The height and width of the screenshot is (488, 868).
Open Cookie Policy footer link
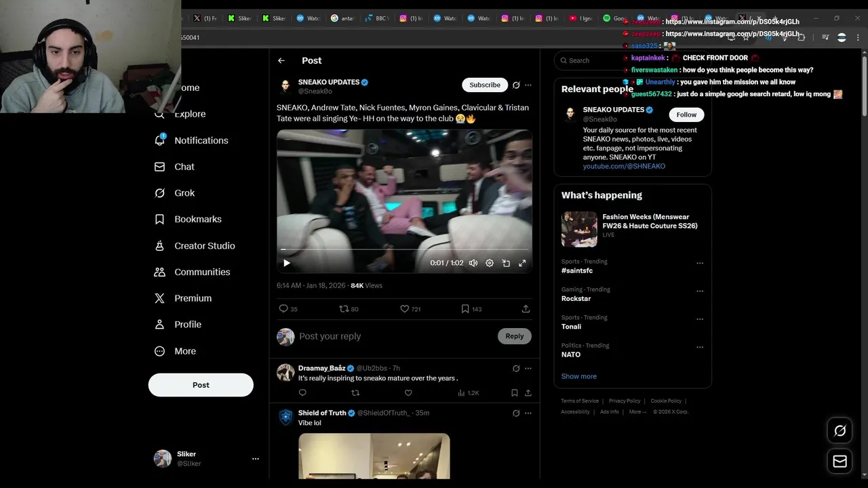[x=666, y=401]
